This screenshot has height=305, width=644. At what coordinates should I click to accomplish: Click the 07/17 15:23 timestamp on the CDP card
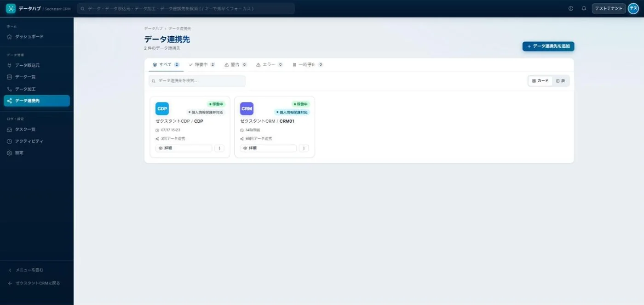pos(171,130)
